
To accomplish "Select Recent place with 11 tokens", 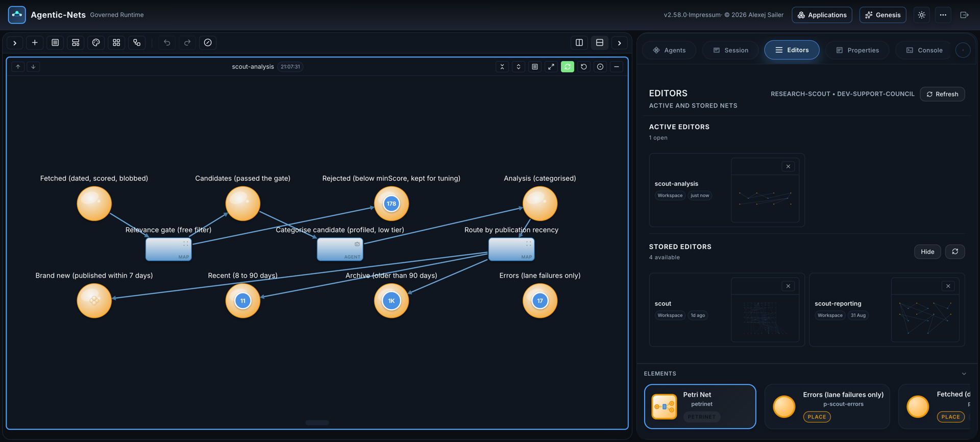I will click(x=243, y=301).
